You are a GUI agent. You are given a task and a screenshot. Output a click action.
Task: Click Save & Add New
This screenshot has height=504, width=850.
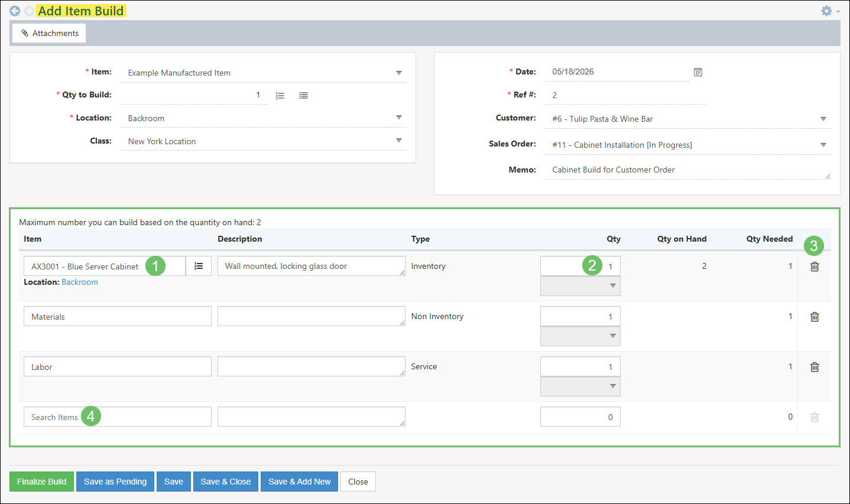pos(300,482)
